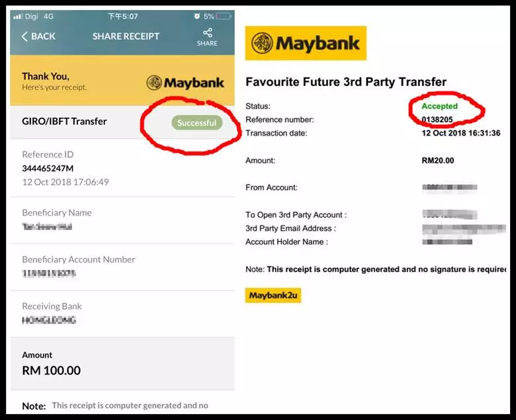516x420 pixels.
Task: Click the reference number 0138205
Action: coord(437,120)
